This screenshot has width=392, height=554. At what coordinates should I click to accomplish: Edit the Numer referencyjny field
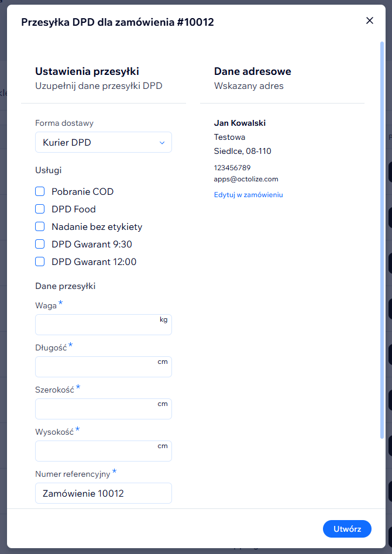103,493
